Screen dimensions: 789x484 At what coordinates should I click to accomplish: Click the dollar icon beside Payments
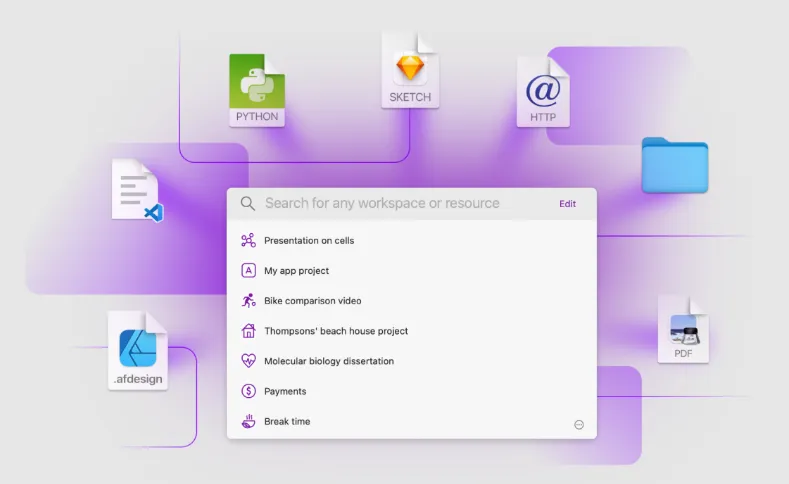click(x=248, y=391)
